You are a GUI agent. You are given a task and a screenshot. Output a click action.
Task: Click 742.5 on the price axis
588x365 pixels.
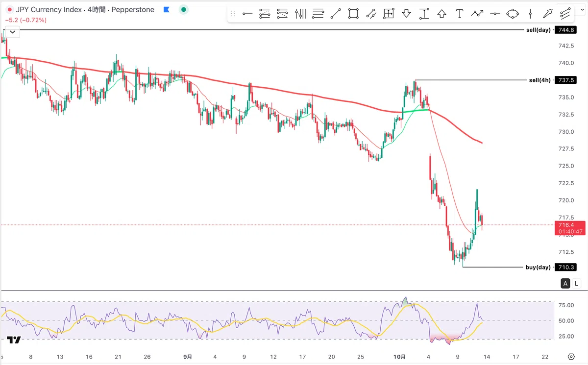click(566, 46)
